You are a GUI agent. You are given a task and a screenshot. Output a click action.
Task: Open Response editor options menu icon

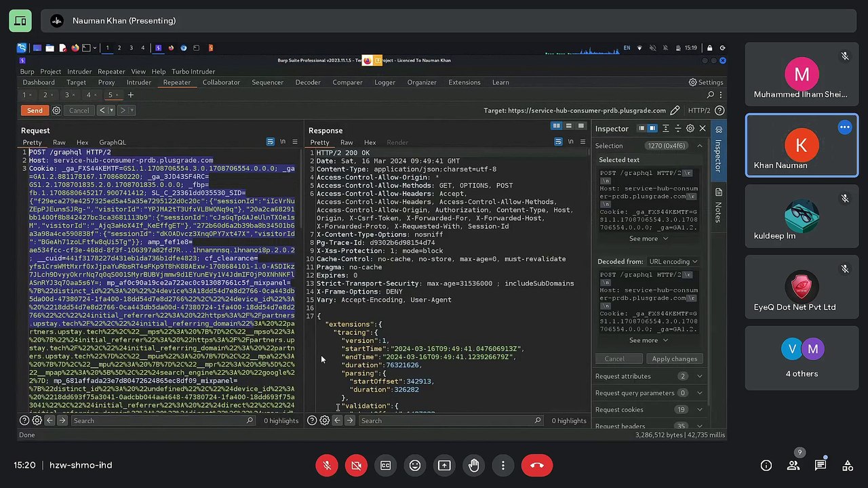click(583, 142)
